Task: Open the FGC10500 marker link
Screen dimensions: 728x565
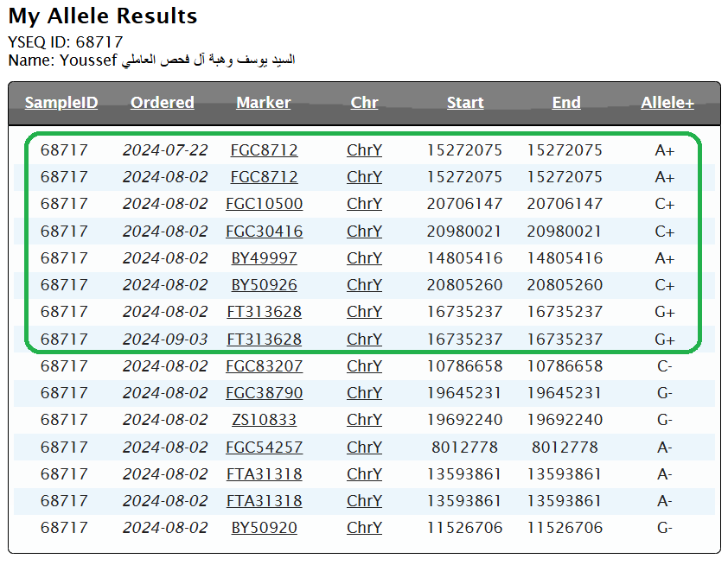Action: coord(264,204)
